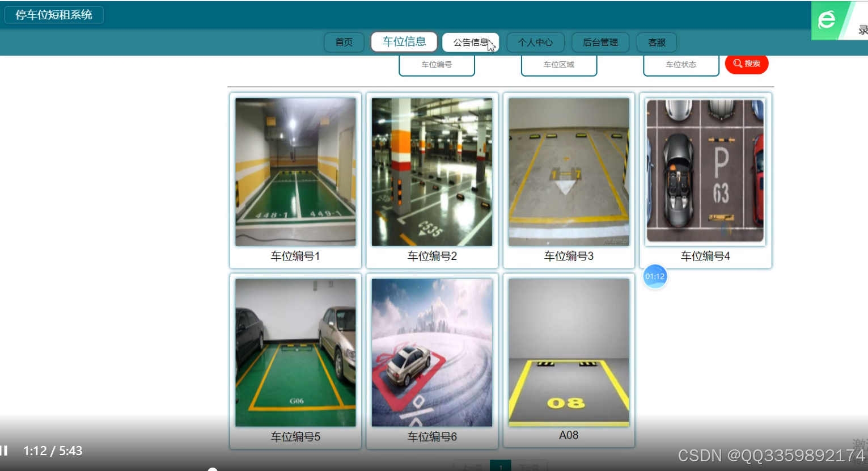
Task: Open the 车位编号6 parking photo
Action: point(432,352)
